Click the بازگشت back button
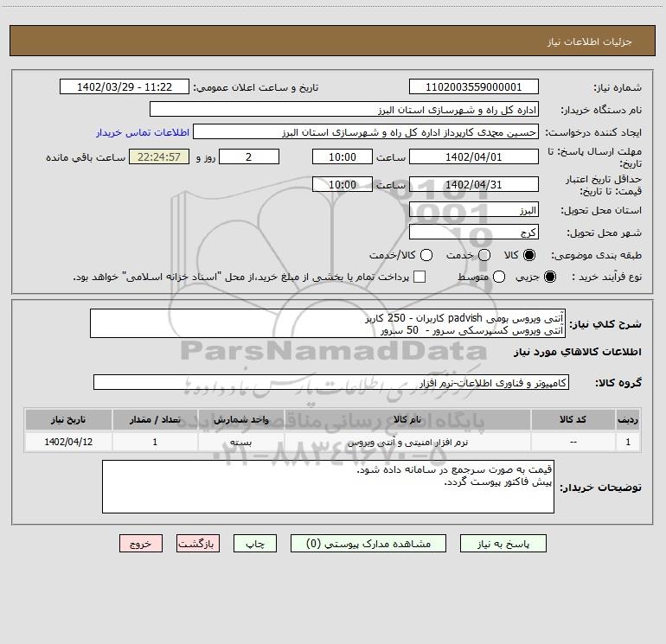This screenshot has height=644, width=666. pos(198,544)
